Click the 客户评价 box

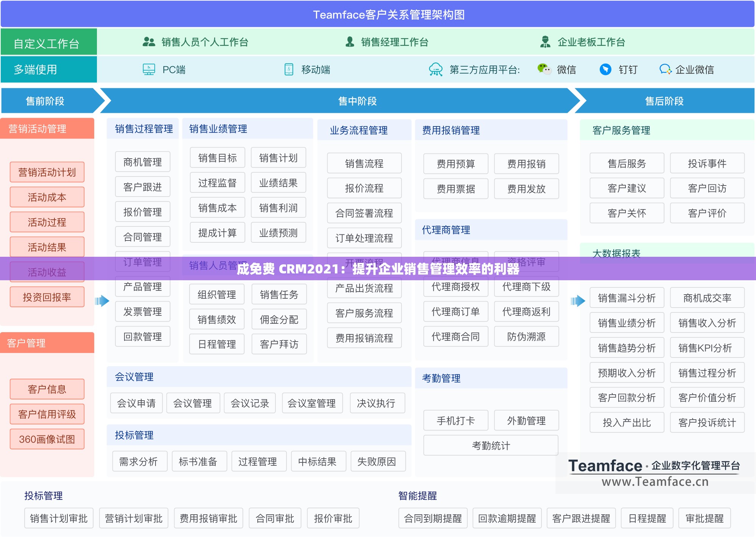click(x=708, y=213)
